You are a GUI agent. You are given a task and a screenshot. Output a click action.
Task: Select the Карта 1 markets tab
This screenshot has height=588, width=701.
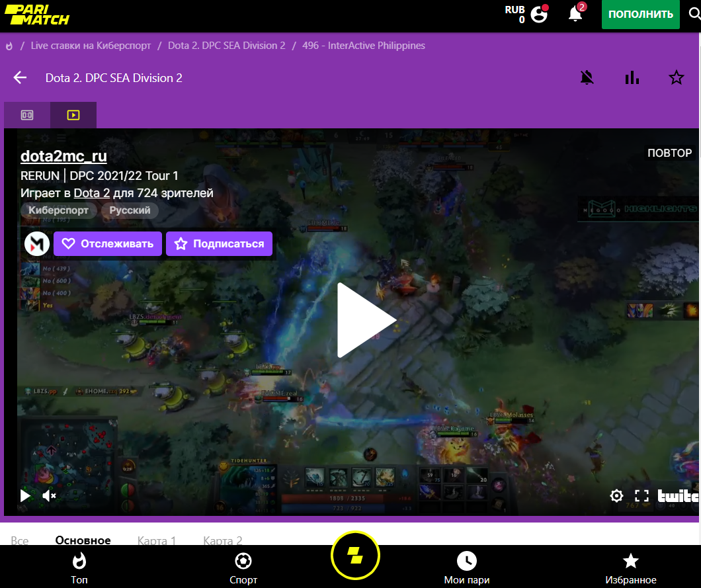point(157,540)
